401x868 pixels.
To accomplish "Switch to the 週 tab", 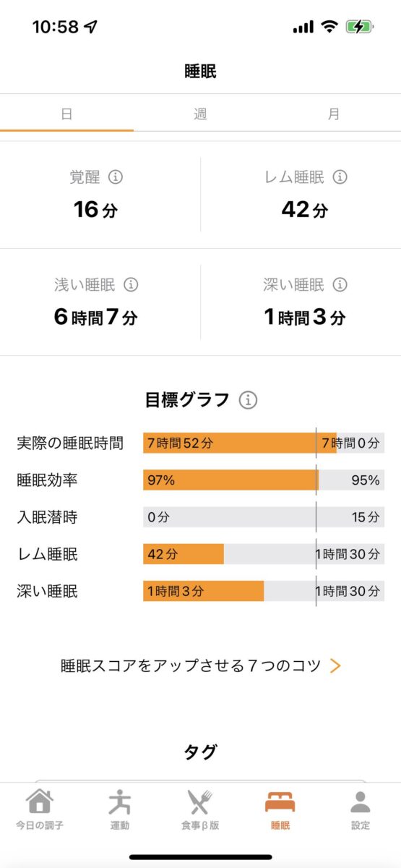I will [200, 114].
